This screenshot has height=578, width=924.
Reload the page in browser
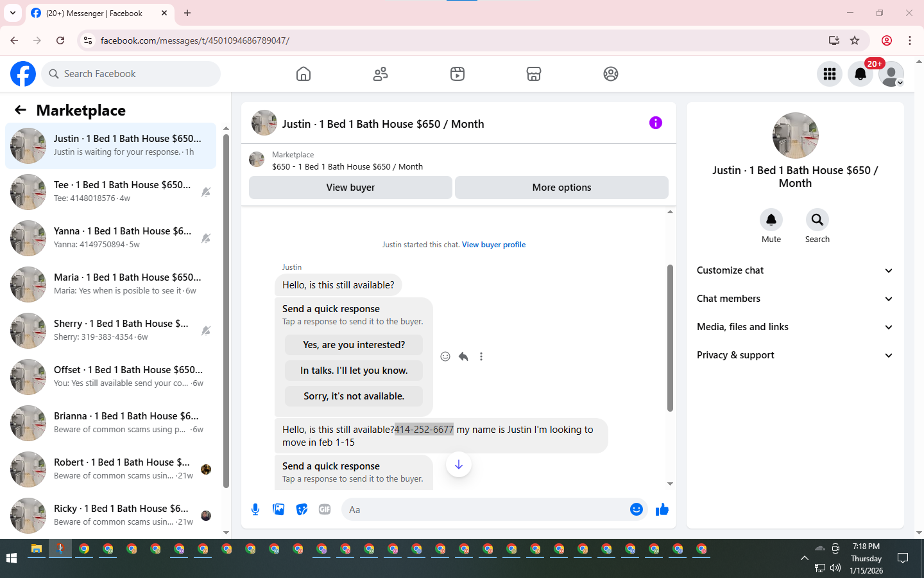[60, 40]
